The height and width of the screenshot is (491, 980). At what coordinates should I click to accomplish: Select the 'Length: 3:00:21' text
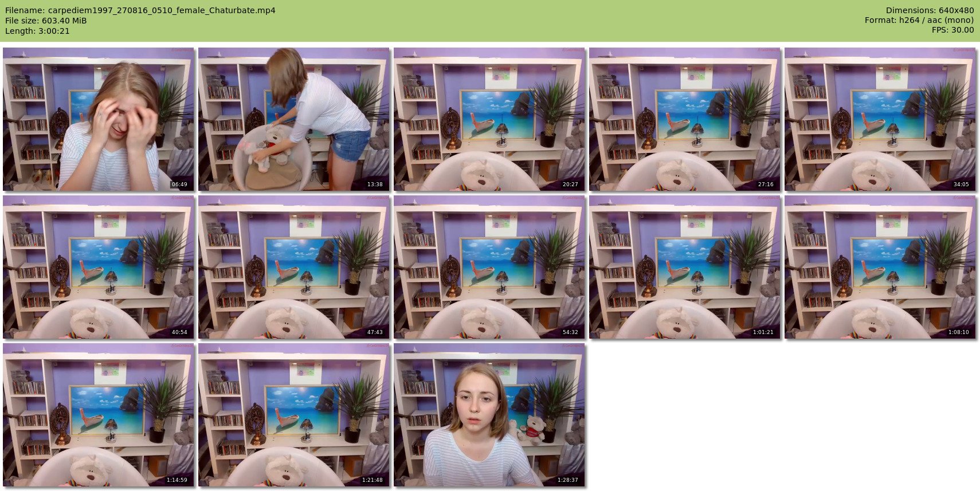pyautogui.click(x=37, y=31)
